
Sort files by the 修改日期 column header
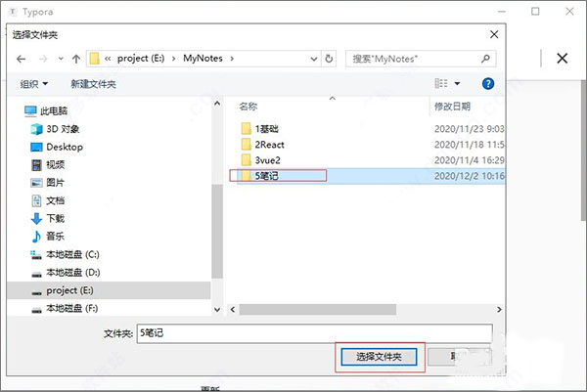[x=452, y=107]
